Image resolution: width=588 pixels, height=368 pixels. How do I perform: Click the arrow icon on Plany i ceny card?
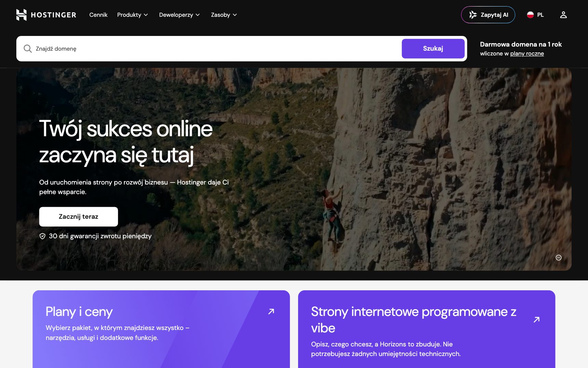click(x=271, y=312)
